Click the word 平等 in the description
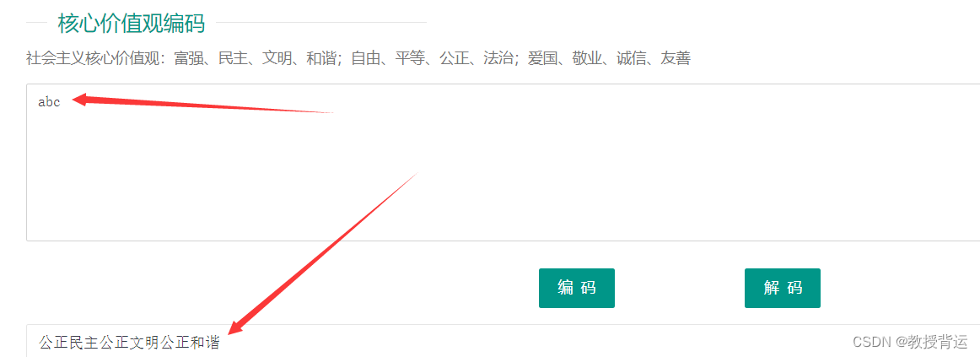 (409, 59)
